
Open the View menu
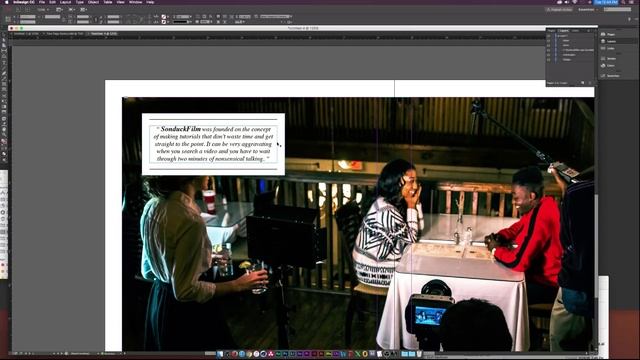(x=120, y=2)
